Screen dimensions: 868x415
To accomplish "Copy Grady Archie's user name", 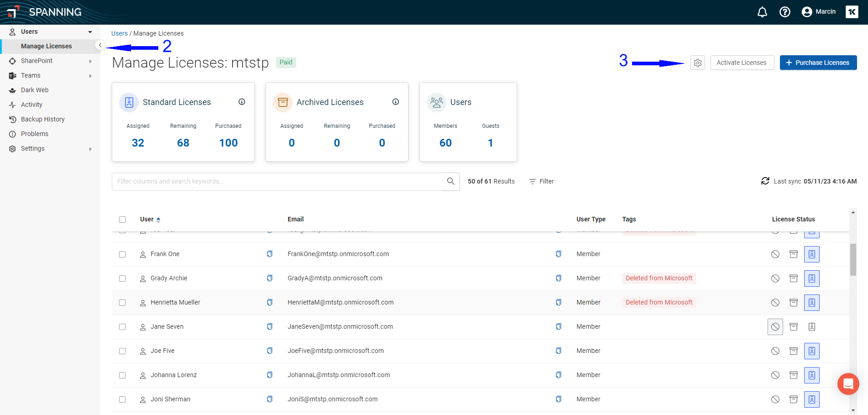I will pyautogui.click(x=270, y=278).
